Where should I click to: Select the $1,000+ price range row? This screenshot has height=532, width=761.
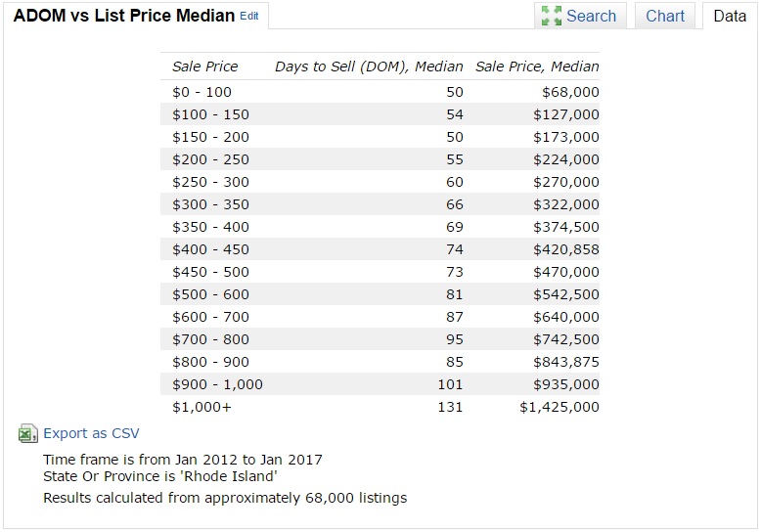pos(201,407)
